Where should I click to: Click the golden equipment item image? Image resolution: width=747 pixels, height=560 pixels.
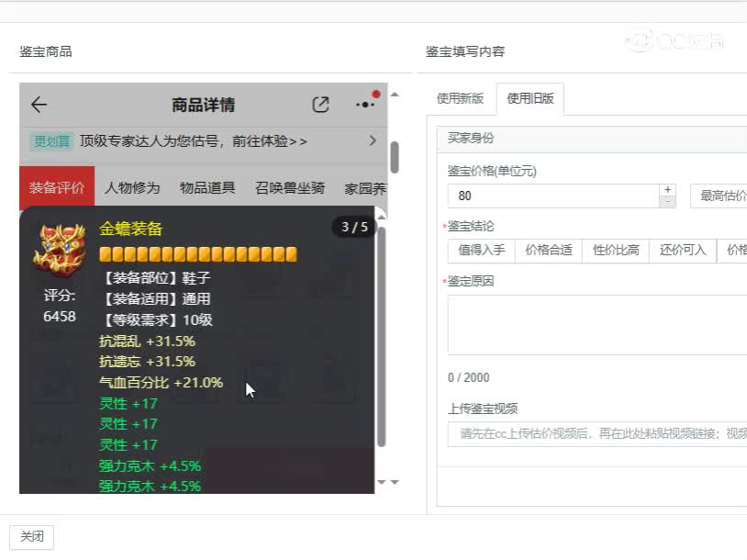[x=60, y=249]
